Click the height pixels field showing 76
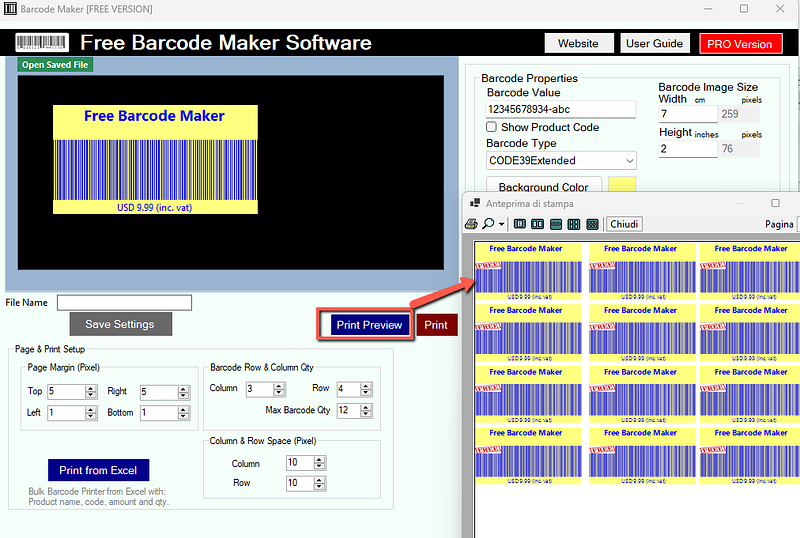800x538 pixels. pyautogui.click(x=739, y=149)
